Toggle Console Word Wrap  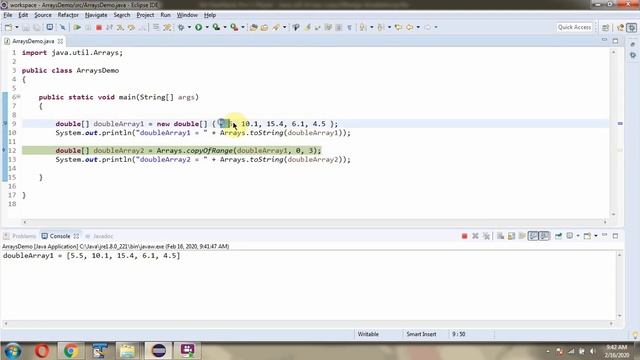pos(522,236)
